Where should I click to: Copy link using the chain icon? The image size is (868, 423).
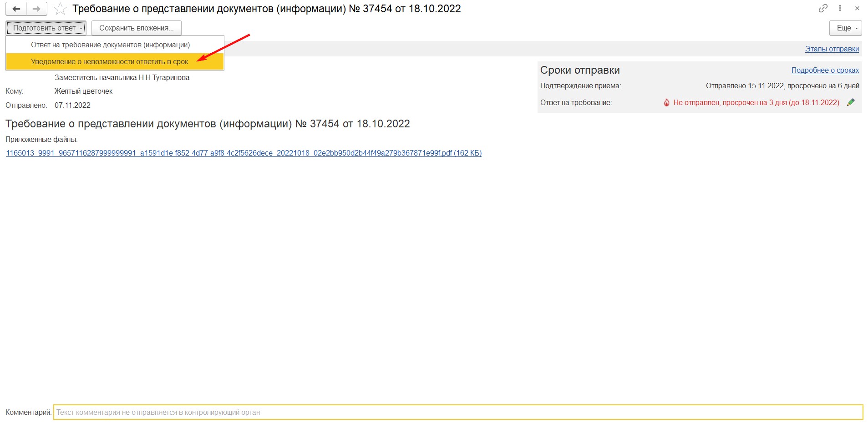pos(823,8)
